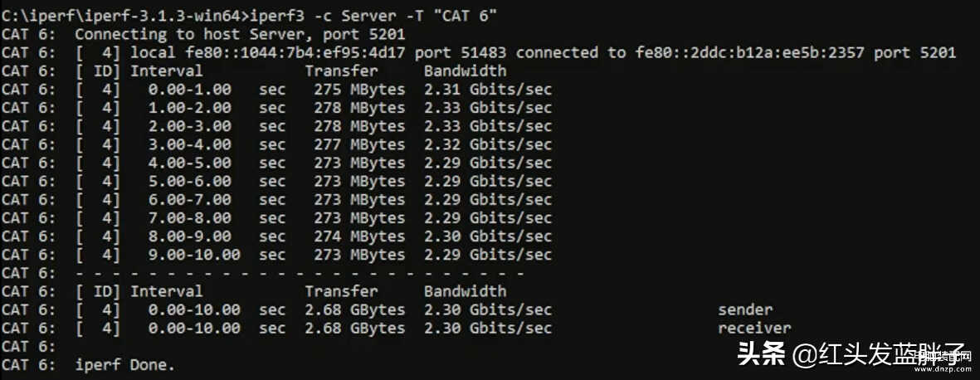Click the "sender" summary label

(x=745, y=310)
